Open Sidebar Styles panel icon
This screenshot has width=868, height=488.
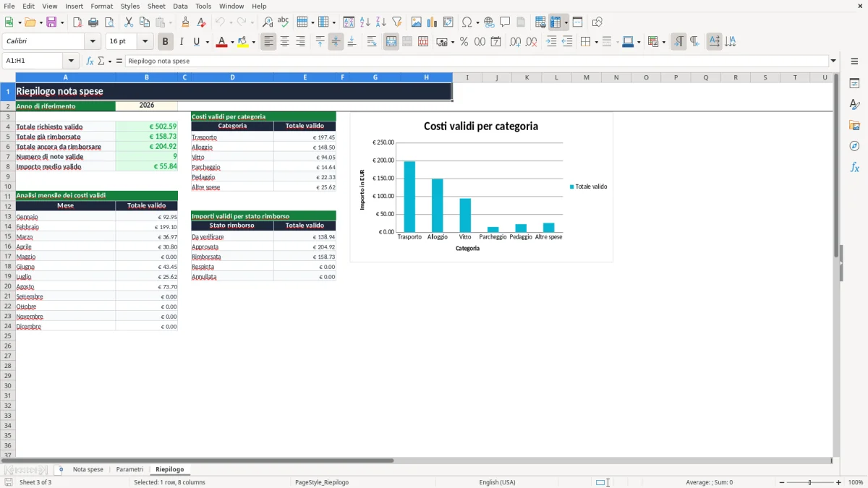[x=854, y=105]
